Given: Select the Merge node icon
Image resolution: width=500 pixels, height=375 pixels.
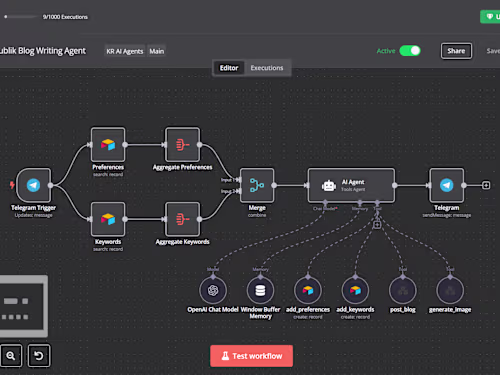Looking at the screenshot, I should (x=257, y=185).
